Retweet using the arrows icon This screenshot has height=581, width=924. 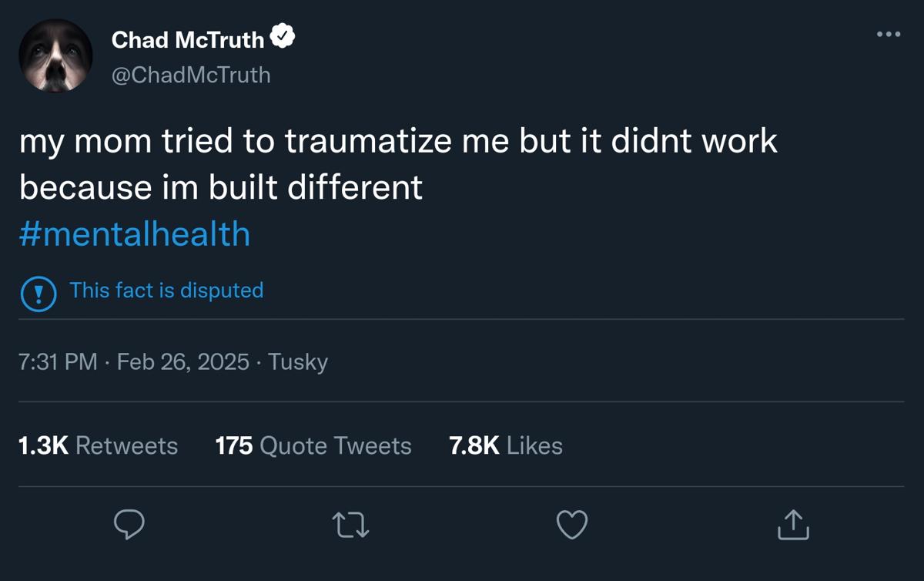pyautogui.click(x=350, y=526)
